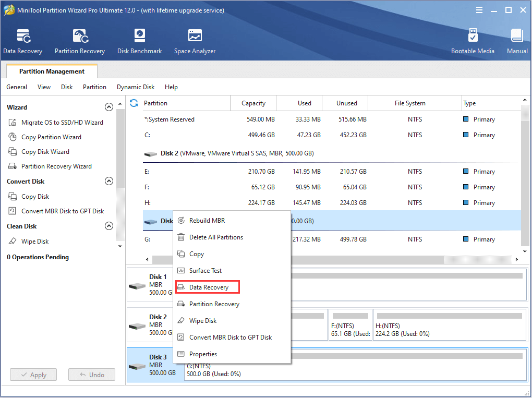Viewport: 532px width, 398px height.
Task: Refresh the partition list
Action: 134,103
